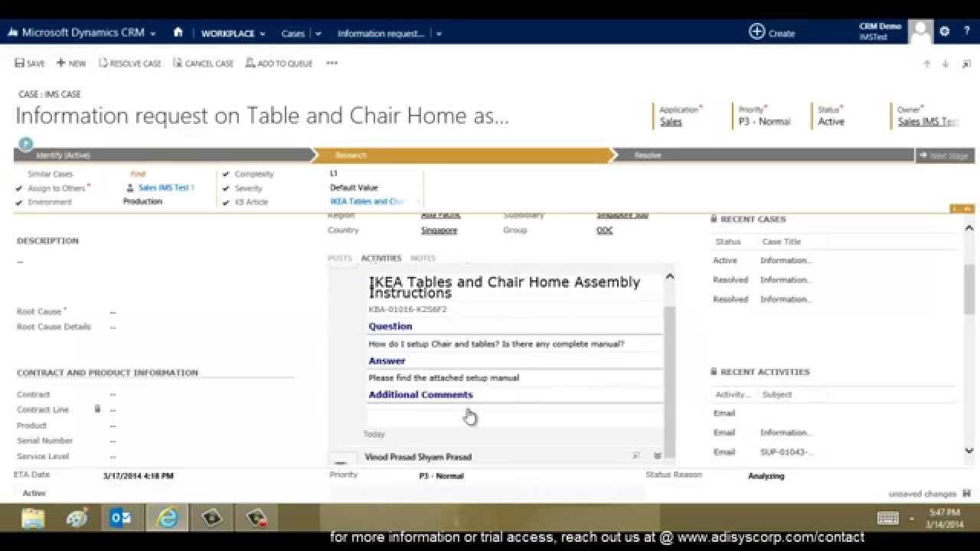This screenshot has width=980, height=551.
Task: Toggle the Assign to Others checkmark
Action: (19, 188)
